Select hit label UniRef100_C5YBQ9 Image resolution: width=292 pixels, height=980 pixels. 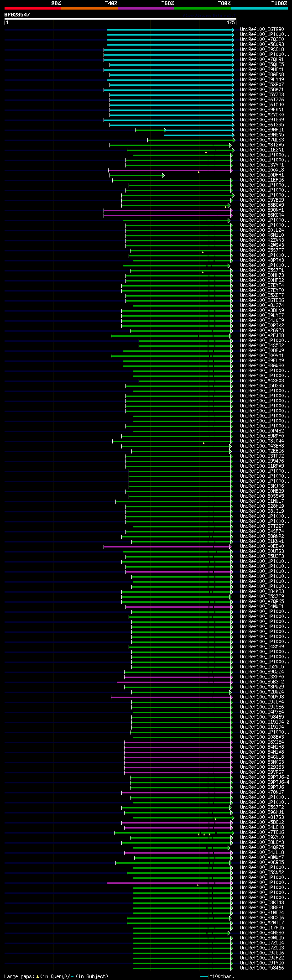click(262, 200)
